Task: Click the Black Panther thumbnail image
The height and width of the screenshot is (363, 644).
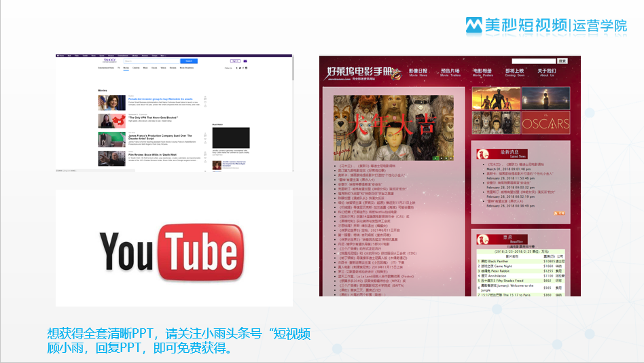Action: point(496,99)
